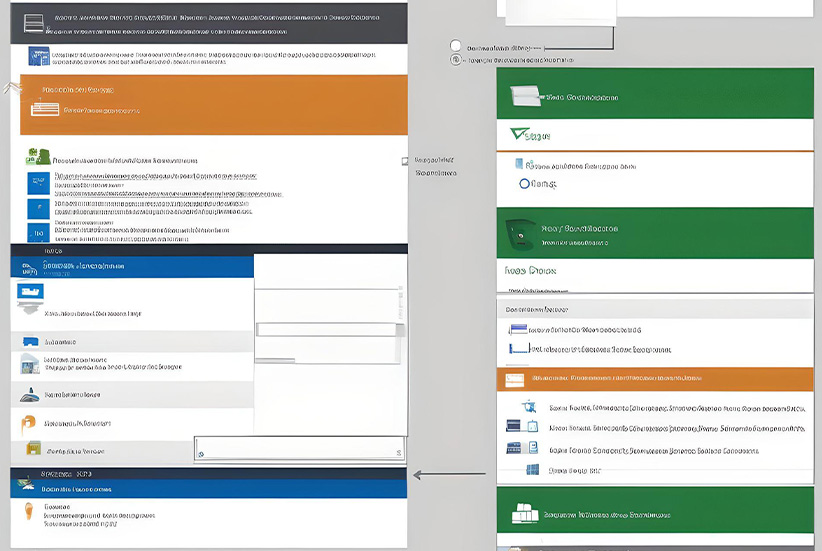Click the orange ear-shaped icon under the last blue bar
This screenshot has height=551, width=822.
coord(30,513)
